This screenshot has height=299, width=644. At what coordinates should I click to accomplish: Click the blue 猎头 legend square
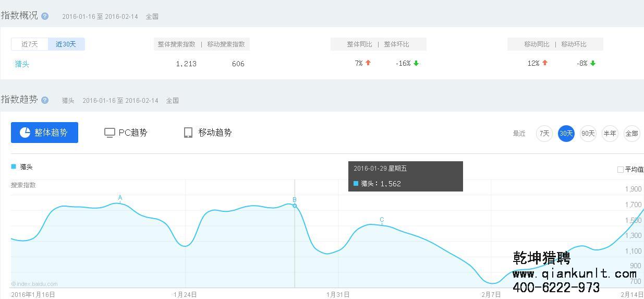14,167
